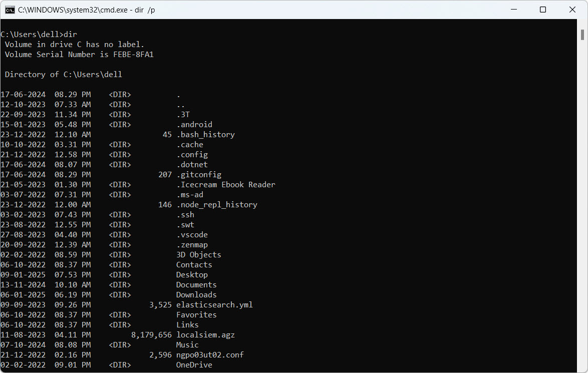
Task: Click the 'Favorites' directory name
Action: pyautogui.click(x=196, y=315)
